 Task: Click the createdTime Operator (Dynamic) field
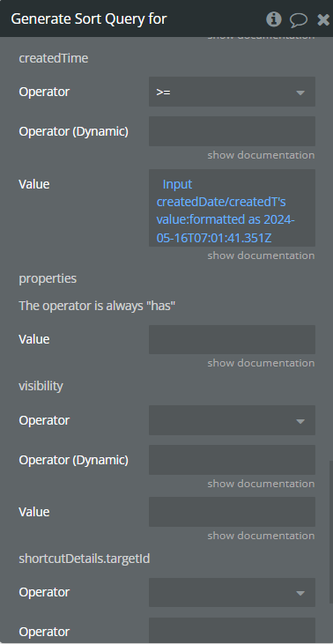[x=232, y=131]
